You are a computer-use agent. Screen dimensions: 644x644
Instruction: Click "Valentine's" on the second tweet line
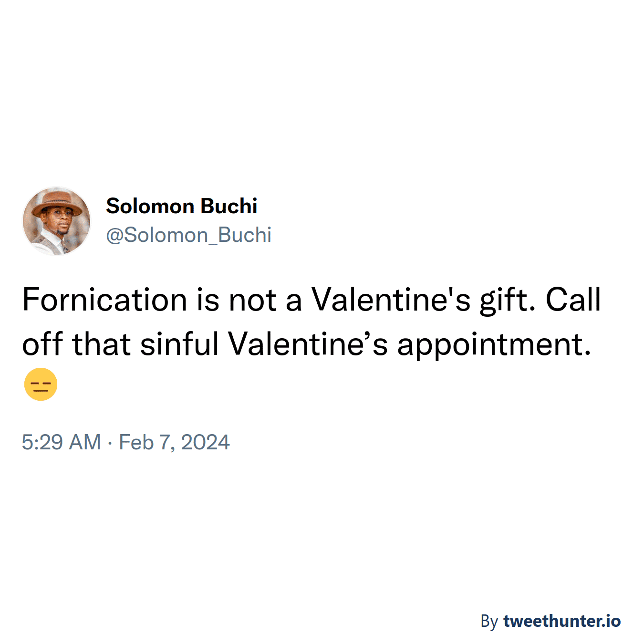[x=308, y=344]
